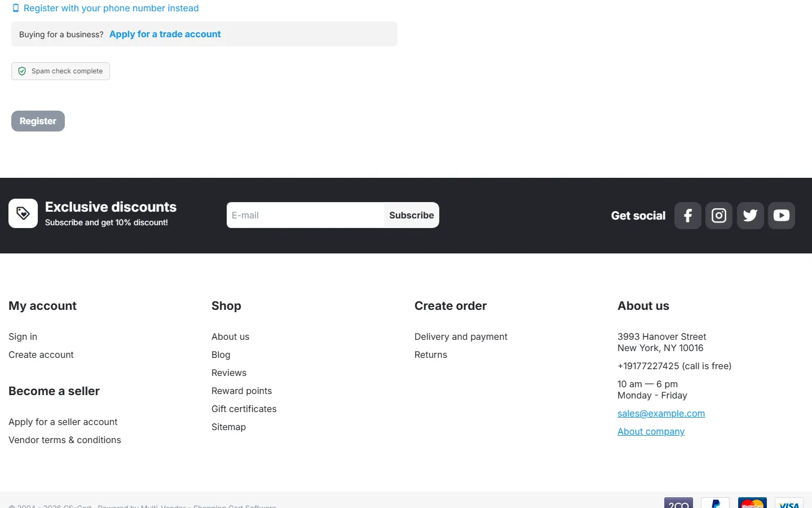
Task: Click the Exclusive discounts heading
Action: [x=111, y=207]
